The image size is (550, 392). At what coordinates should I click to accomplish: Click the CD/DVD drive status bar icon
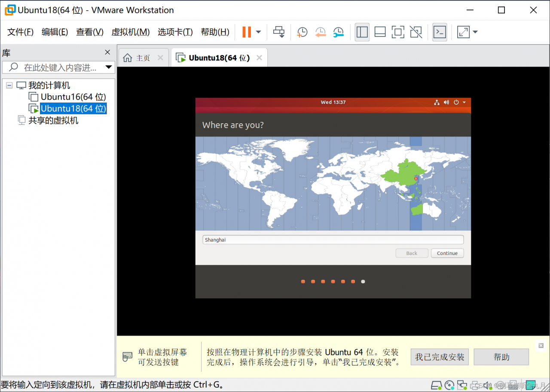(449, 385)
